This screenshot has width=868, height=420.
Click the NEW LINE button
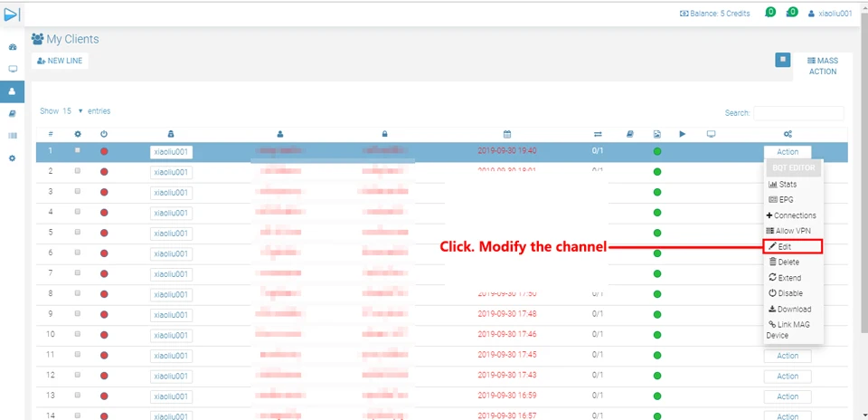[x=60, y=61]
